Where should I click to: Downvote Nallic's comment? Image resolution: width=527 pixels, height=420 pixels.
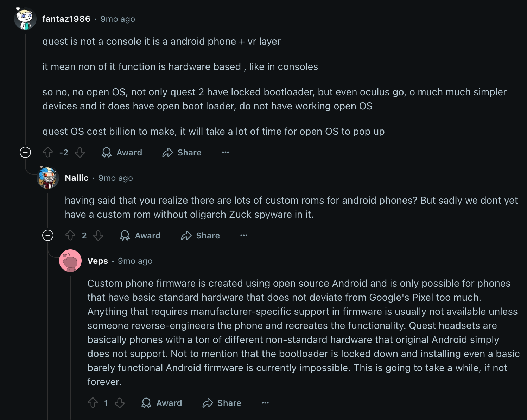pyautogui.click(x=98, y=236)
